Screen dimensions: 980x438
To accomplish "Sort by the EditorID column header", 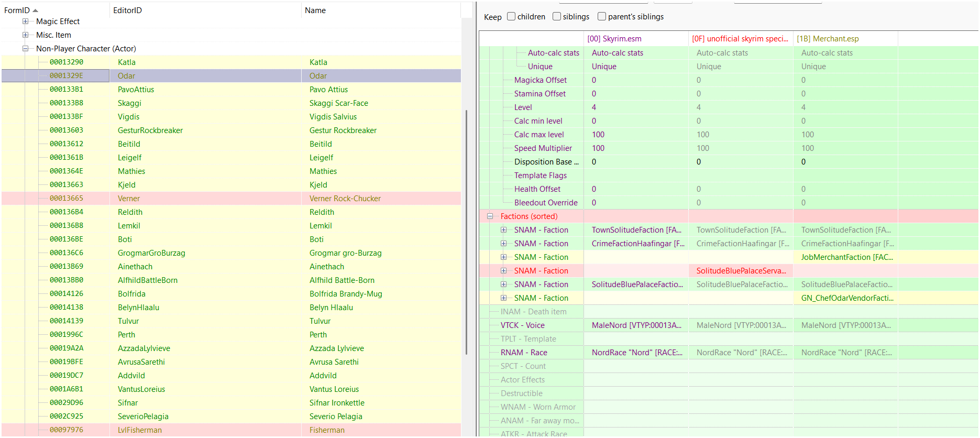I will [206, 10].
